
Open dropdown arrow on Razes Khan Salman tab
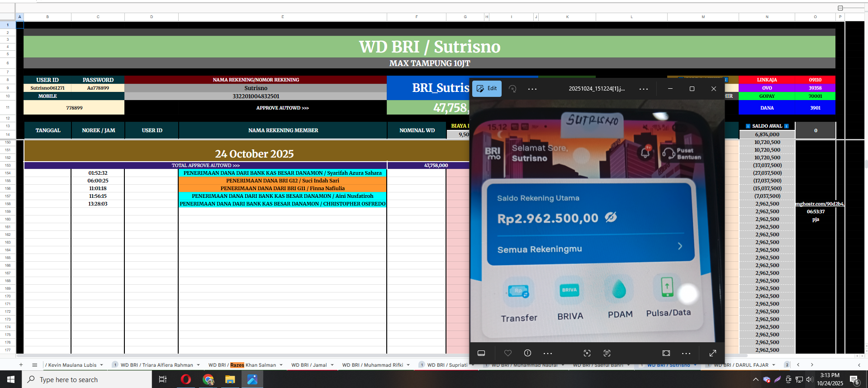281,365
